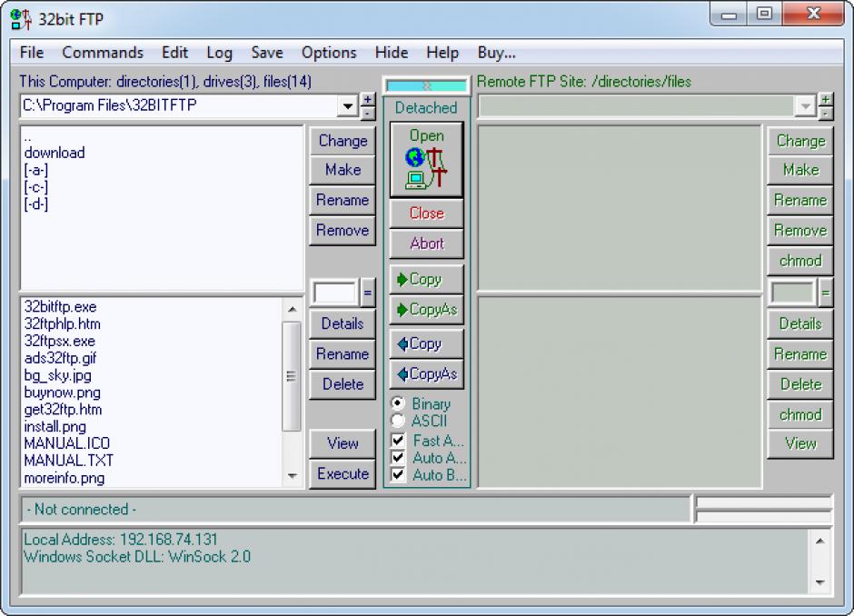Open the Hide menu
854x616 pixels.
[391, 53]
